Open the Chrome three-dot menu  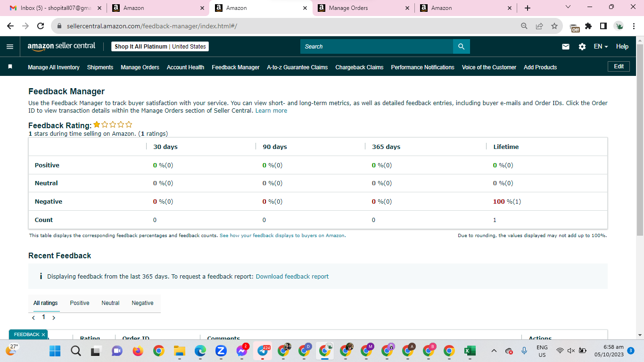(634, 26)
